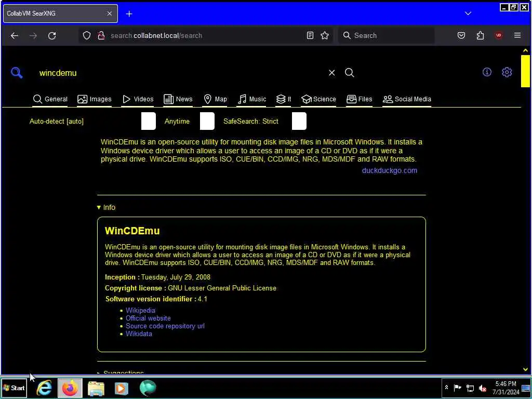
Task: Open the Firefox hamburger menu
Action: (517, 35)
